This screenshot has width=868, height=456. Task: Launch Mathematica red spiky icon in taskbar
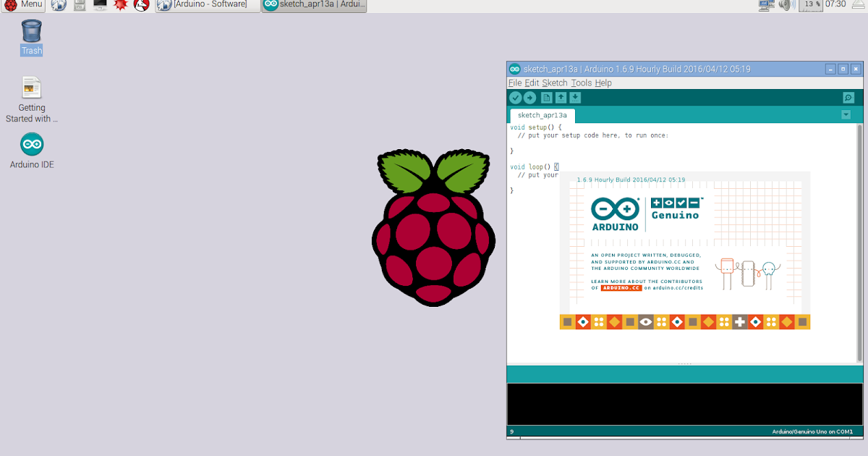coord(121,6)
